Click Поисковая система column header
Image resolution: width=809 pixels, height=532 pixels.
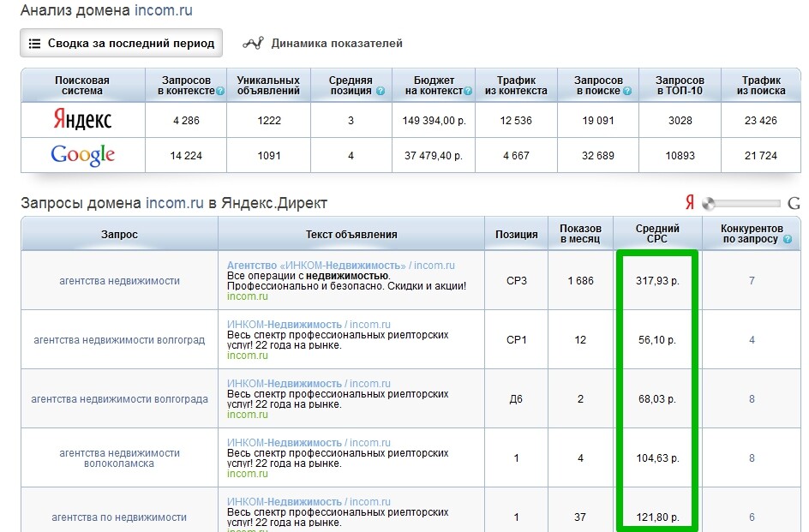click(82, 86)
